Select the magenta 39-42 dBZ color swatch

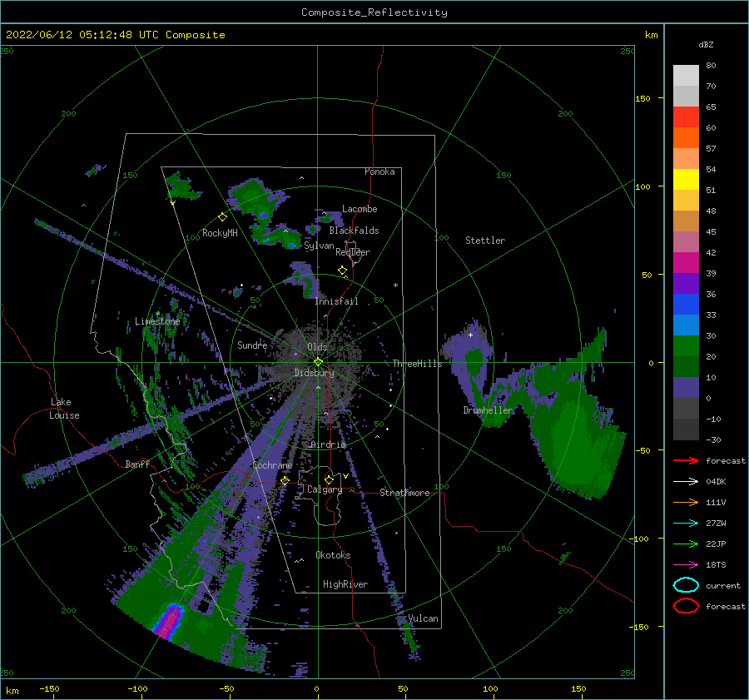coord(686,263)
